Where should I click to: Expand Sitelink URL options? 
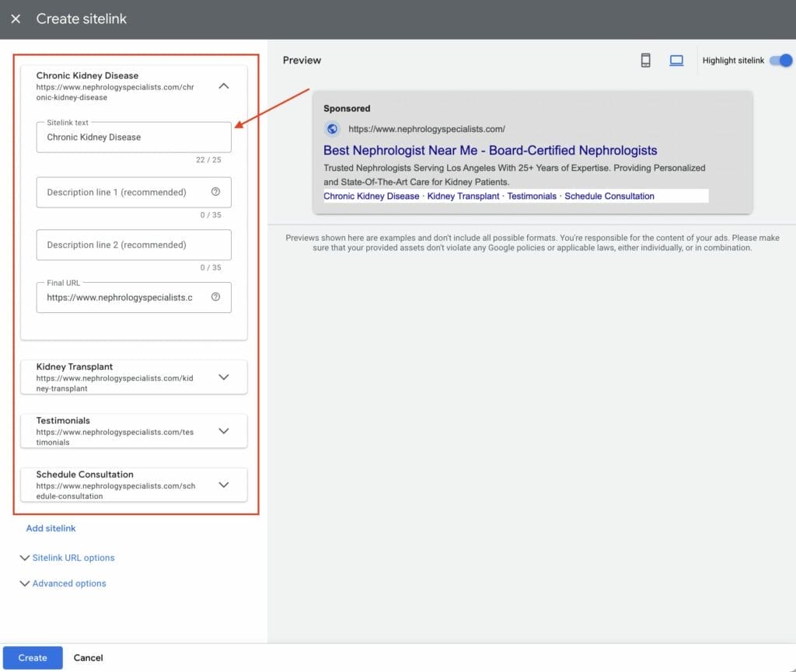pyautogui.click(x=67, y=557)
